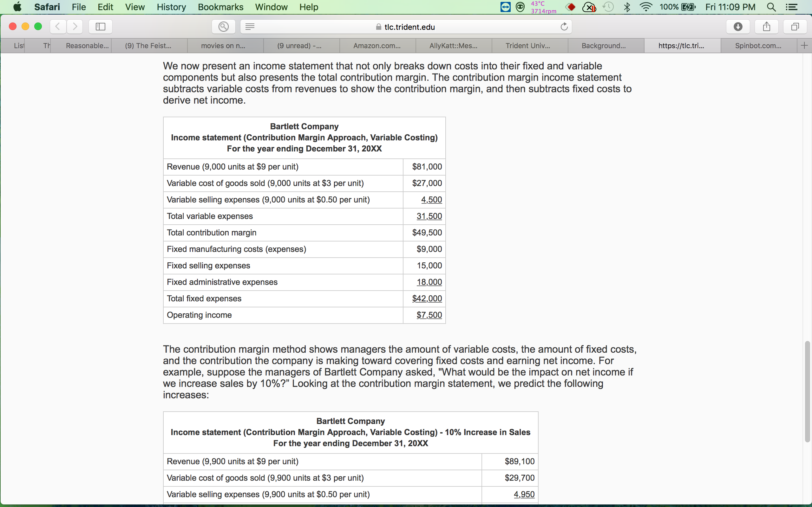The image size is (812, 507).
Task: Open the Bluetooth status menu
Action: point(627,7)
